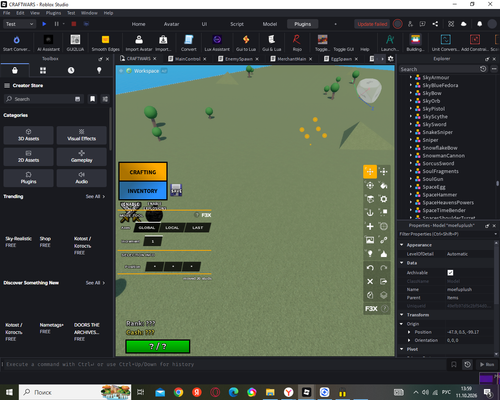Click the stop test button
This screenshot has height=400, width=500.
74,24
